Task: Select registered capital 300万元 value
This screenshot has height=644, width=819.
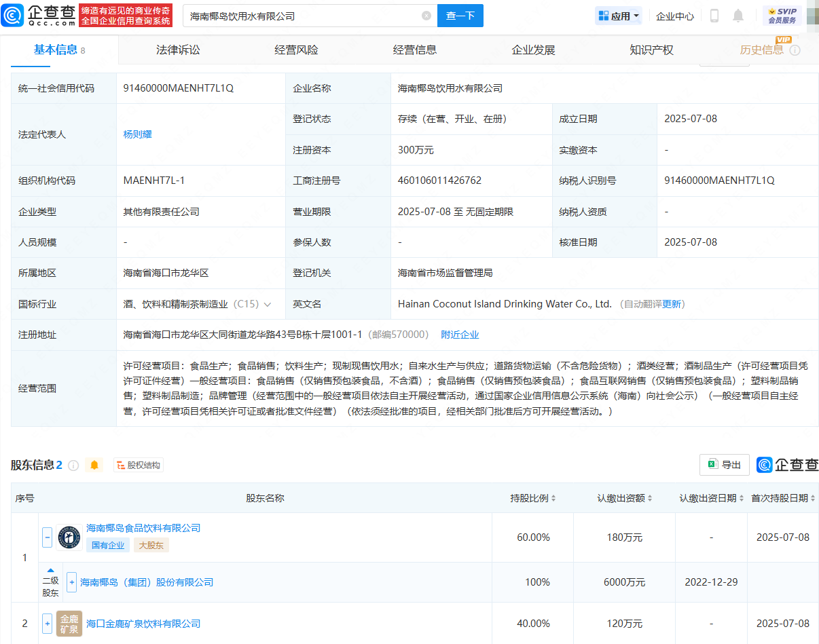Action: pos(416,150)
